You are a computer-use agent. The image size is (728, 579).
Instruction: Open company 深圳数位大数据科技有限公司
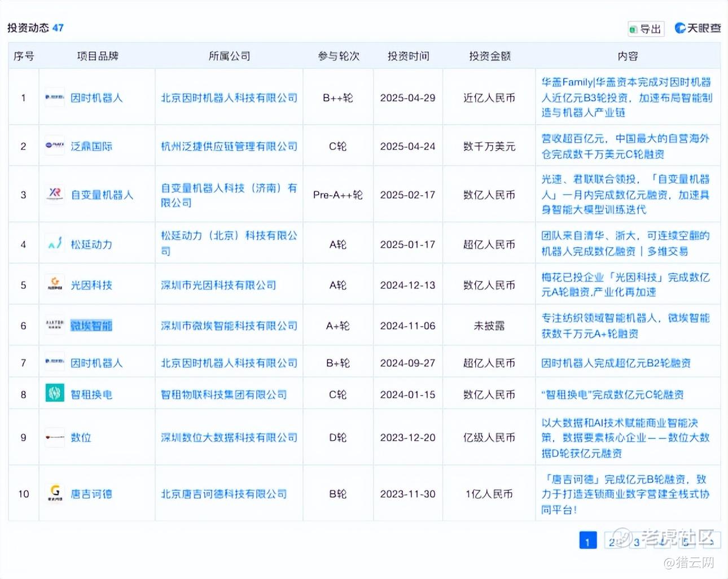pos(229,437)
